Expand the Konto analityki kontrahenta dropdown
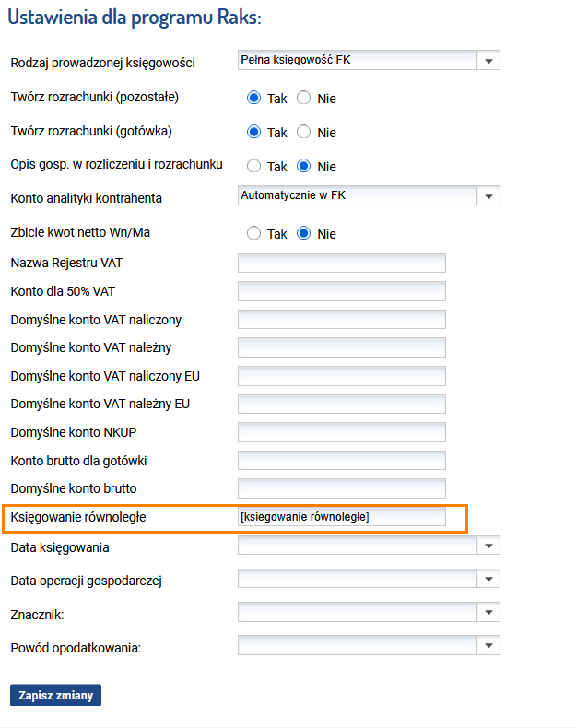Screen dimensions: 576x728 tap(369, 195)
